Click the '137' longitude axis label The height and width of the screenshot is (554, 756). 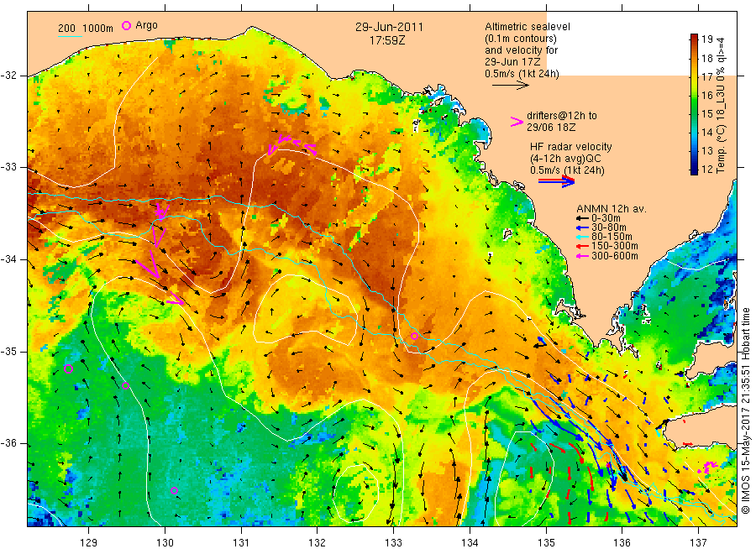pos(699,543)
